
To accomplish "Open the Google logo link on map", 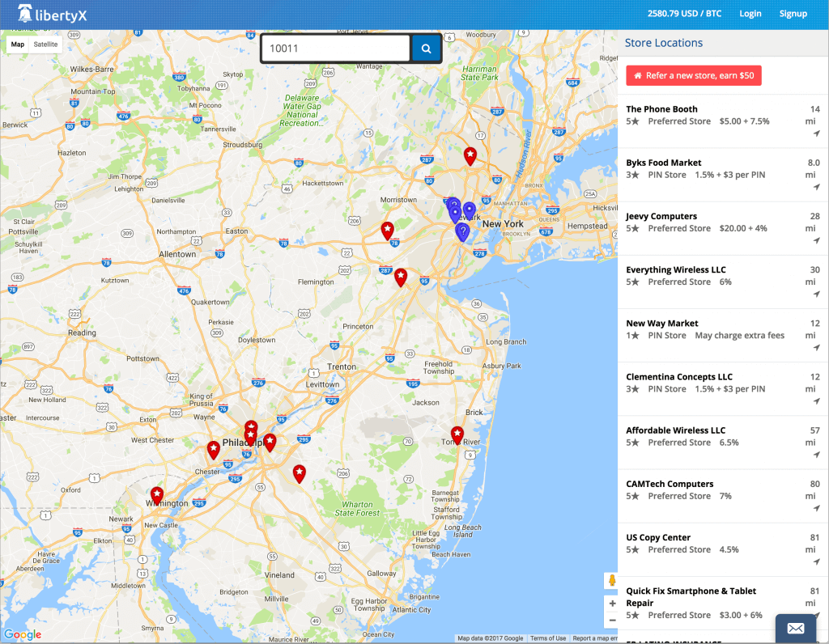I will pos(22,634).
